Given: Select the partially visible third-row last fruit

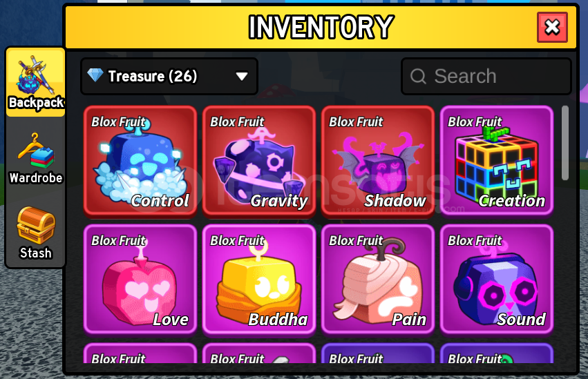Looking at the screenshot, I should click(497, 353).
